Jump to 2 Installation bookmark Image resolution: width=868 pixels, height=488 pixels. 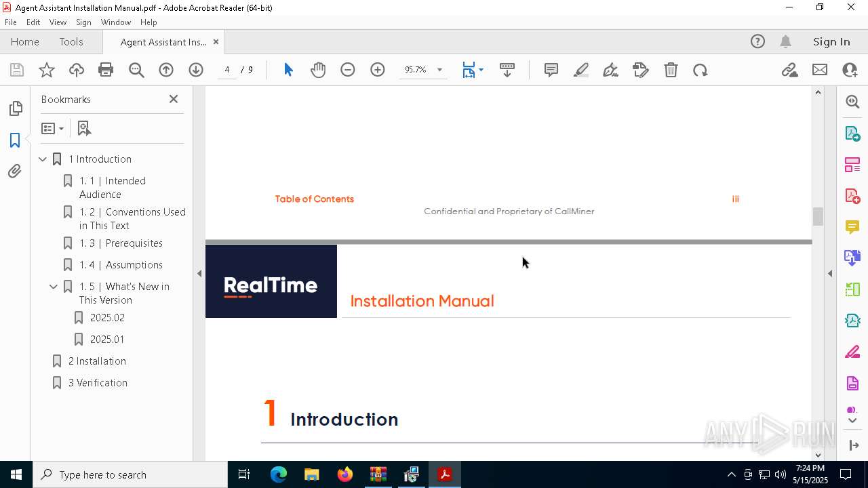pyautogui.click(x=97, y=361)
